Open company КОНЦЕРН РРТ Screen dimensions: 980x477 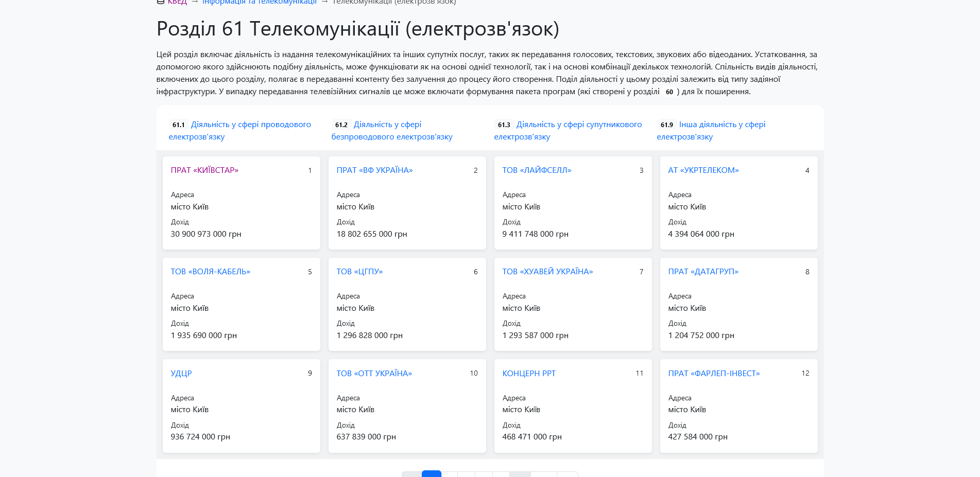point(529,374)
